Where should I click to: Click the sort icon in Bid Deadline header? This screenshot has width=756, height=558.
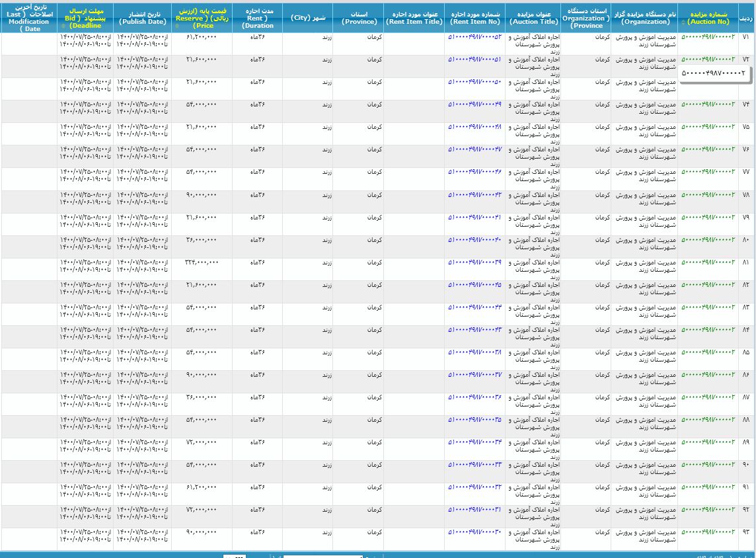62,26
